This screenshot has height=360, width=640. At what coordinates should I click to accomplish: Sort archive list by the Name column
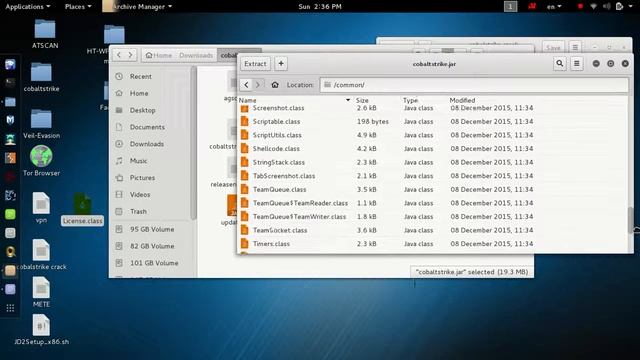[x=294, y=100]
